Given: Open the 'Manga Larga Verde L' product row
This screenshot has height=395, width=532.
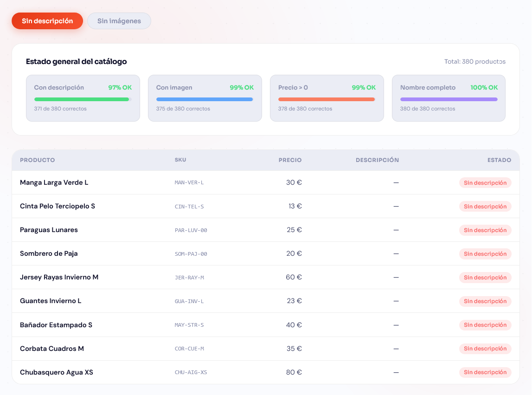Looking at the screenshot, I should (54, 182).
